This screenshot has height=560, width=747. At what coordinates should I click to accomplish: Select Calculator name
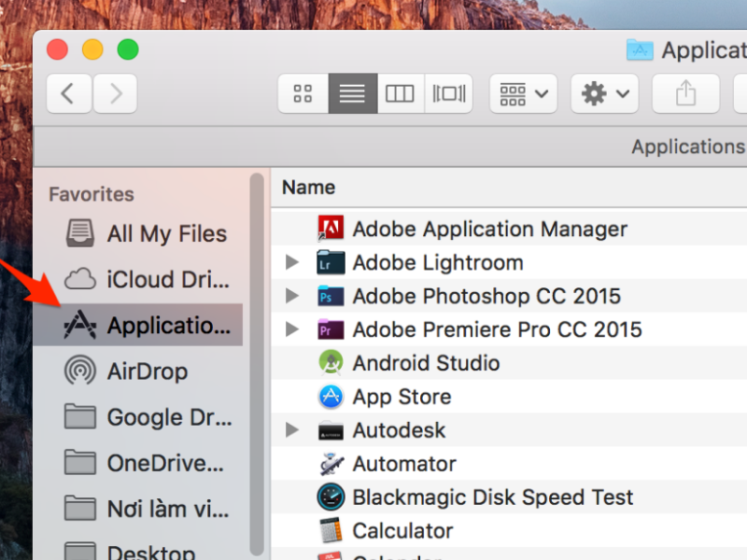[402, 531]
